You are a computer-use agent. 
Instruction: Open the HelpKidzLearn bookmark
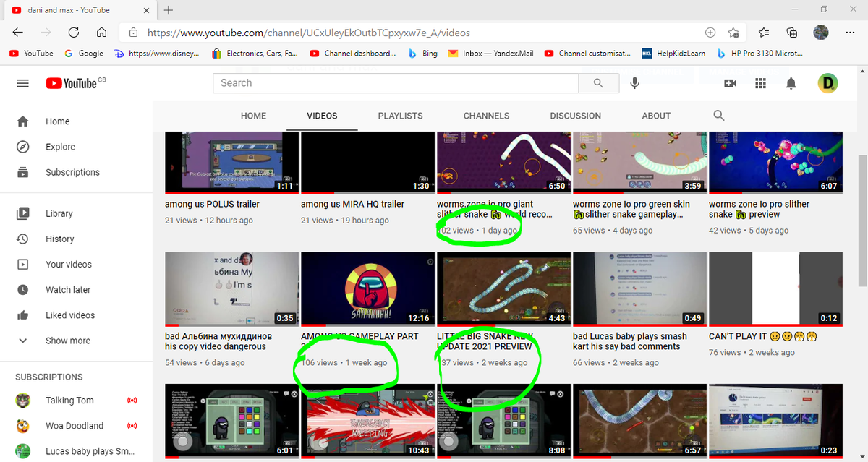(673, 54)
